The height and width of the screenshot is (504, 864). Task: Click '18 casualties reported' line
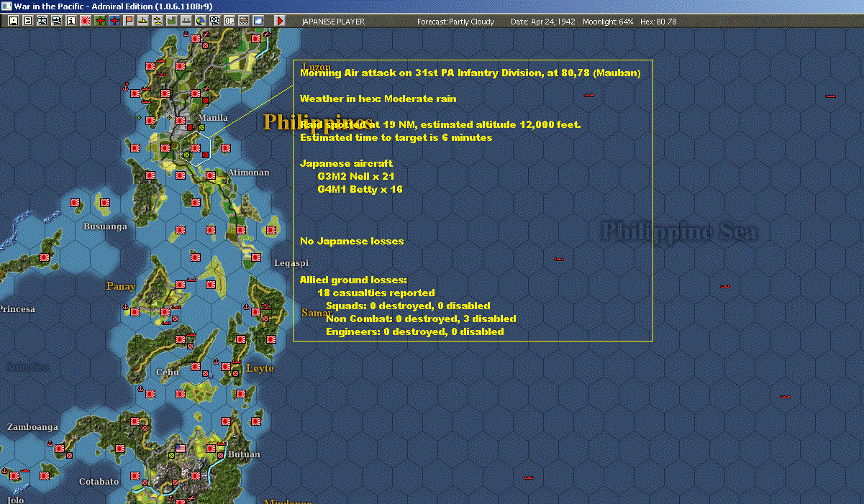[376, 293]
